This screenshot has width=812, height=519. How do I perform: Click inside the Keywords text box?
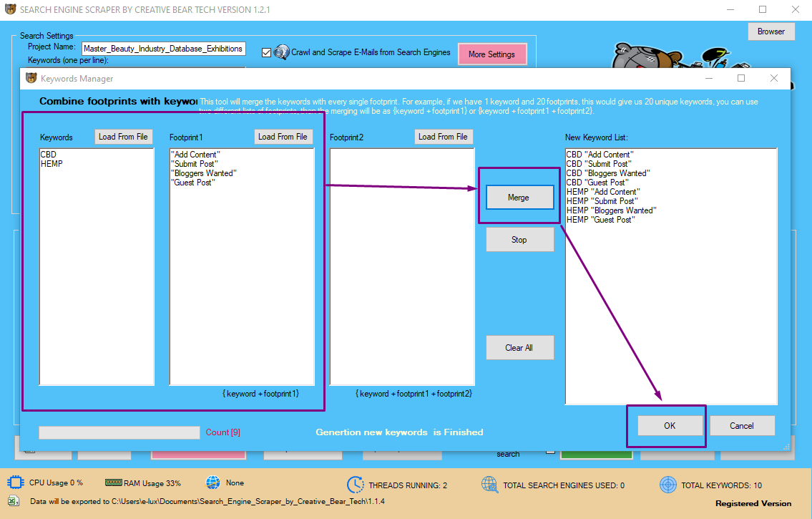point(97,267)
